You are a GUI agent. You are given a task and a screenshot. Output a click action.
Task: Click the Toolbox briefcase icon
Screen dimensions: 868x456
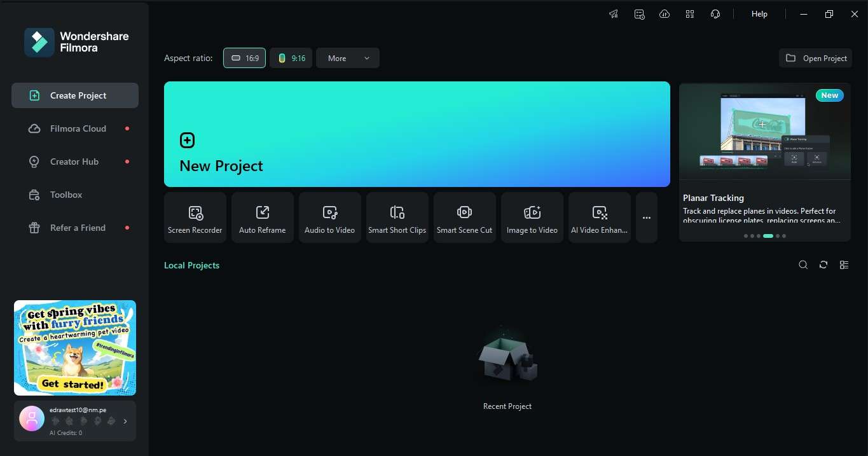tap(34, 195)
